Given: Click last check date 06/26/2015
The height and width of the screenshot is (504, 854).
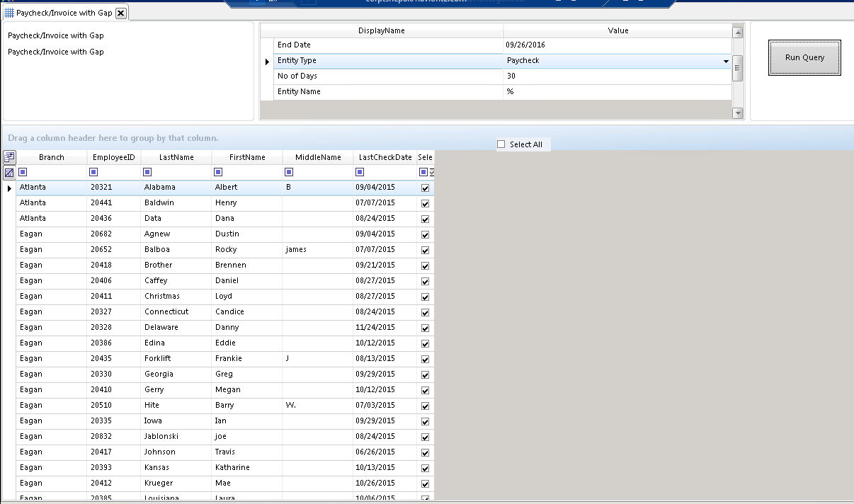Looking at the screenshot, I should (x=385, y=452).
